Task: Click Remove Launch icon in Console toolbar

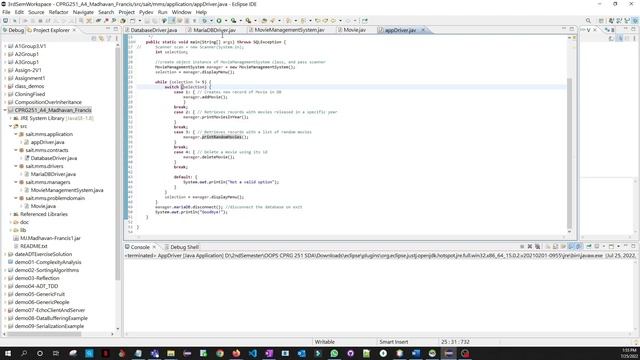Action: tap(530, 247)
